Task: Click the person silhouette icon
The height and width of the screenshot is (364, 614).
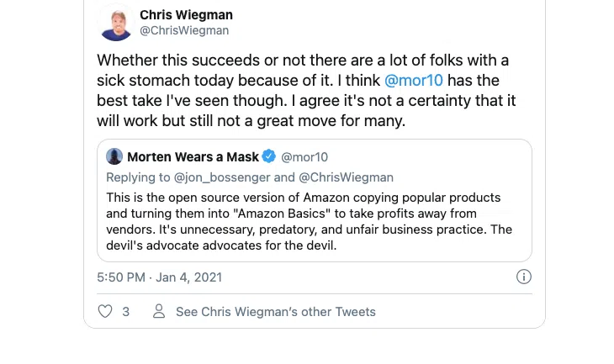Action: 158,311
